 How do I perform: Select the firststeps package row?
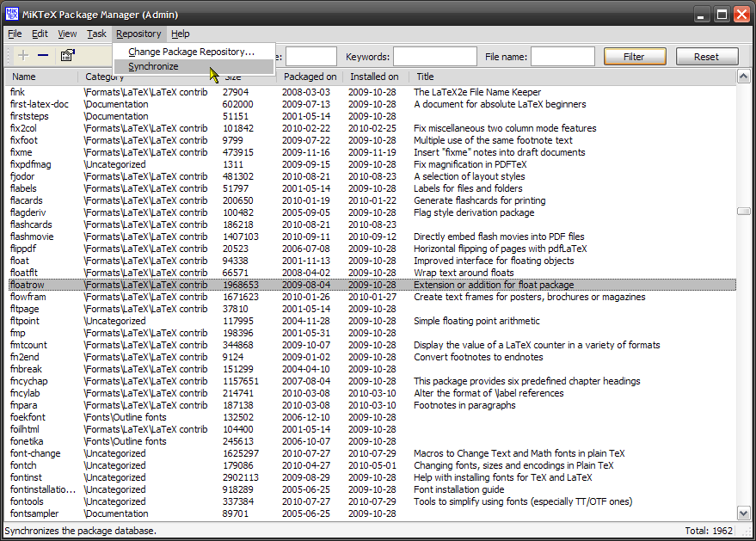(372, 116)
